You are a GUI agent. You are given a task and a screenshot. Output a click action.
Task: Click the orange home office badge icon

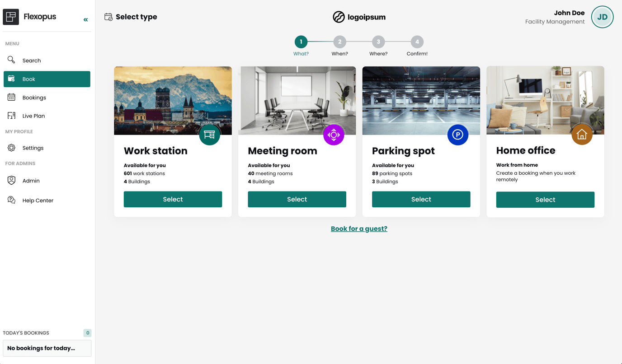tap(581, 134)
